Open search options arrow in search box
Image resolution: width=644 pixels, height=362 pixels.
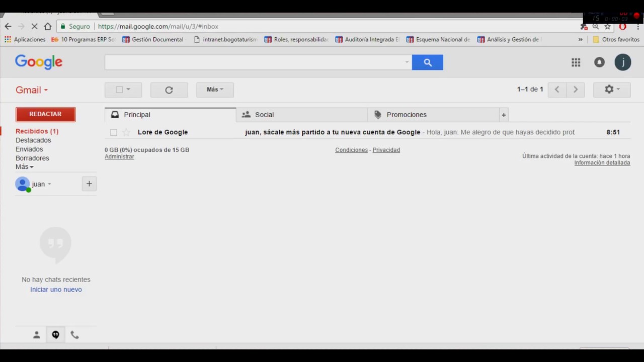click(x=407, y=62)
